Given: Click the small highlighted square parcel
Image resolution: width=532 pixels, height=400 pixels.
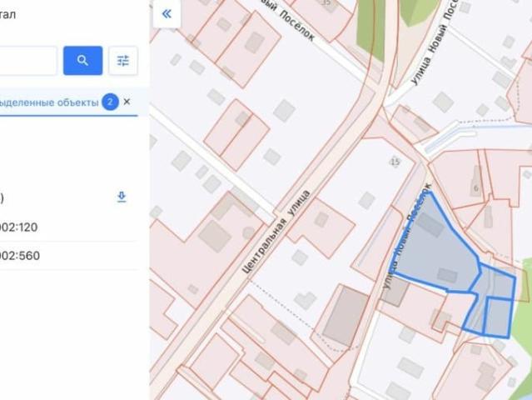Looking at the screenshot, I should point(498,317).
